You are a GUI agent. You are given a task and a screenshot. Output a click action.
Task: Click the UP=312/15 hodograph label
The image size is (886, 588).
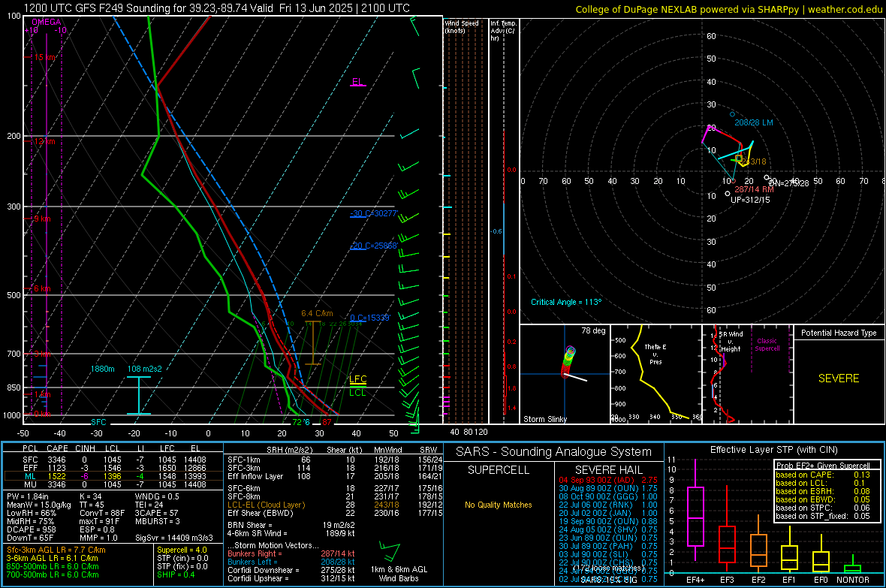point(750,200)
